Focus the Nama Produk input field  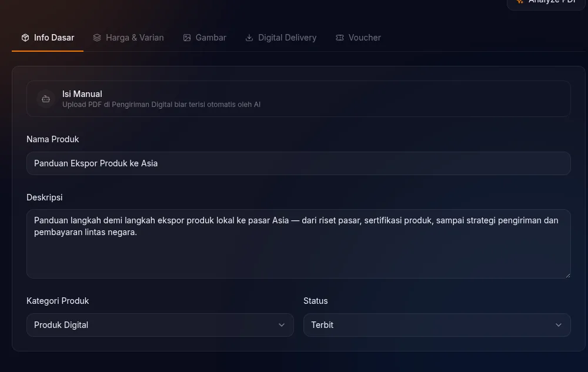pyautogui.click(x=299, y=163)
